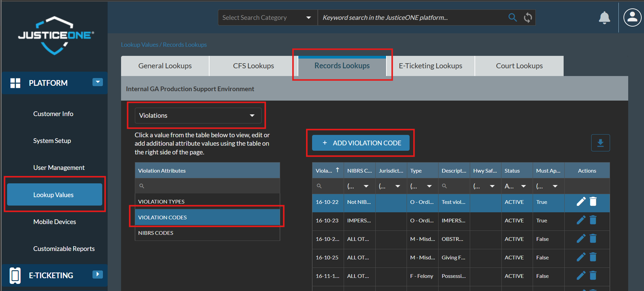Open Customizable Reports in the sidebar
Viewport: 644px width, 291px height.
click(x=64, y=249)
